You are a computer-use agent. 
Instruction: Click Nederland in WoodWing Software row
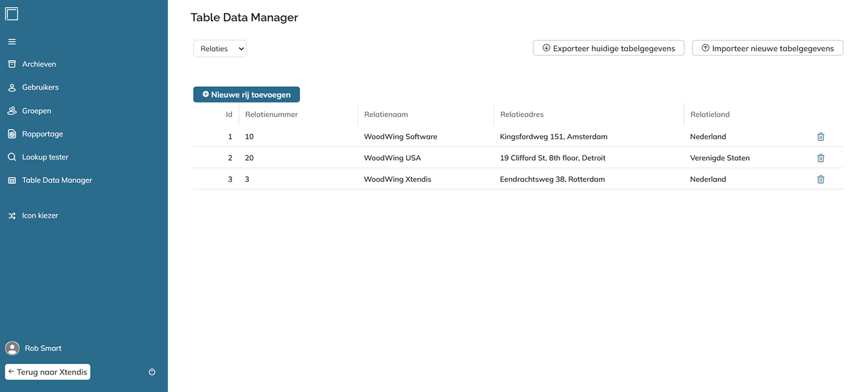[708, 137]
